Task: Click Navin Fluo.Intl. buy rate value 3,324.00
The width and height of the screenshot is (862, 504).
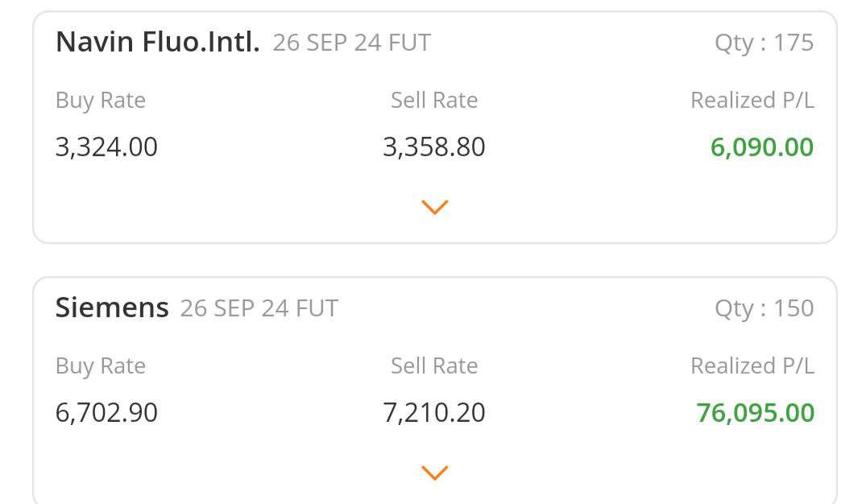Action: coord(106,147)
